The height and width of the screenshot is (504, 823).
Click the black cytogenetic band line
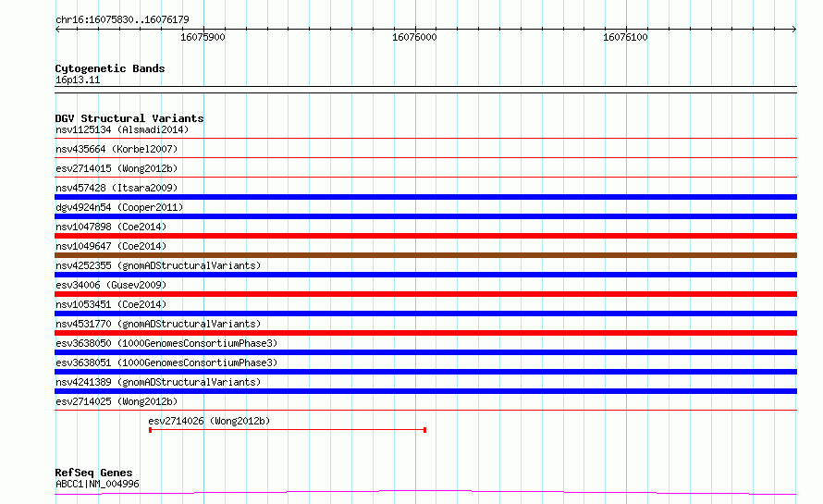click(425, 90)
